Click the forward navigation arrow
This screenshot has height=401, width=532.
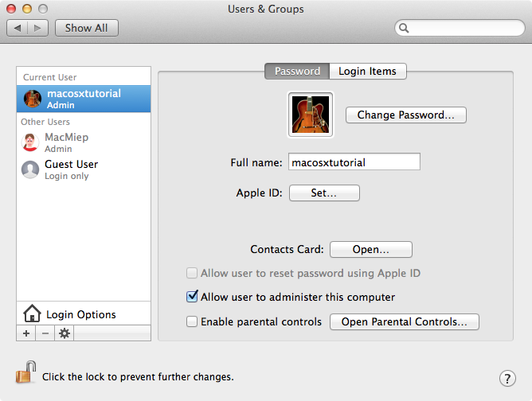coord(37,28)
